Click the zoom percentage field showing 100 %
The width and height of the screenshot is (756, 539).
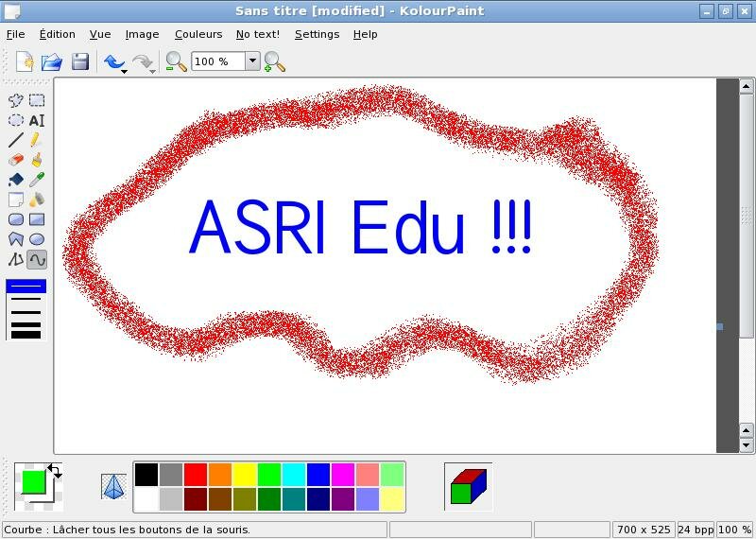click(218, 61)
